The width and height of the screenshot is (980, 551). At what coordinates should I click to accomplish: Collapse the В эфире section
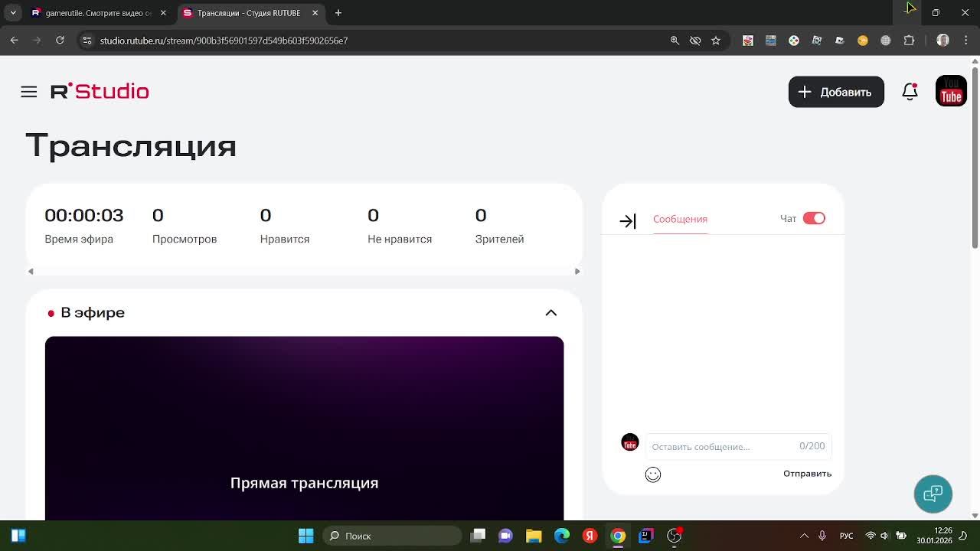tap(551, 313)
